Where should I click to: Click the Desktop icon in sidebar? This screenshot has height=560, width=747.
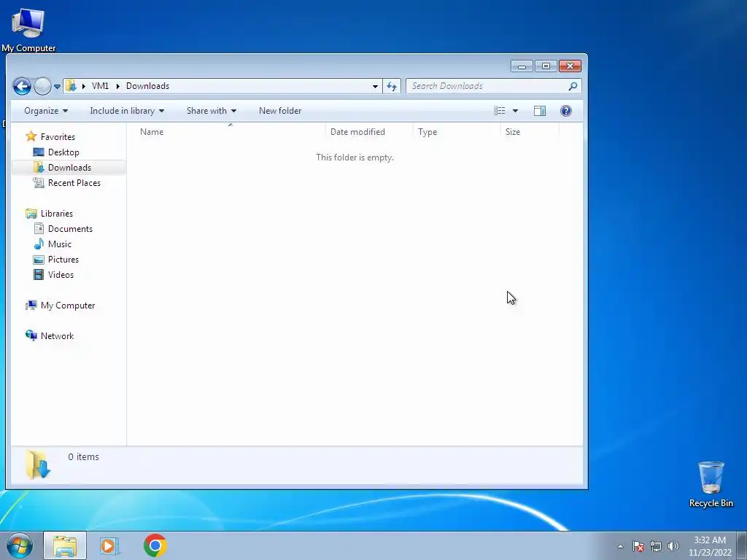click(39, 152)
